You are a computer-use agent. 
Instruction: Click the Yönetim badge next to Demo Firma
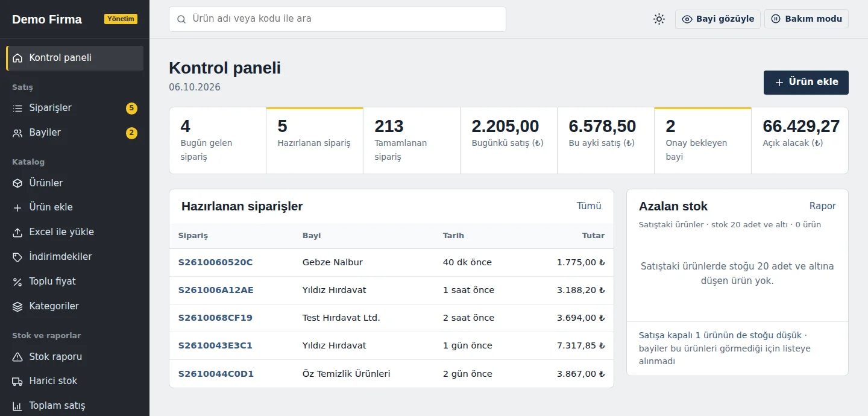tap(121, 19)
